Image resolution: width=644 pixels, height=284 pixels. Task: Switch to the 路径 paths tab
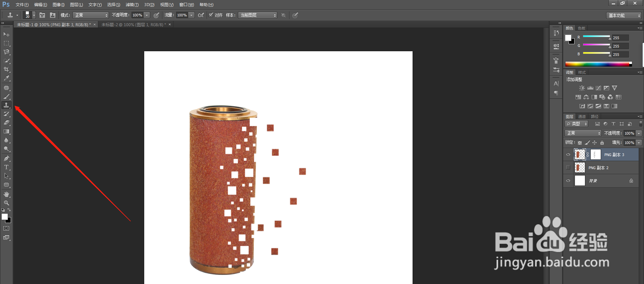pyautogui.click(x=595, y=117)
